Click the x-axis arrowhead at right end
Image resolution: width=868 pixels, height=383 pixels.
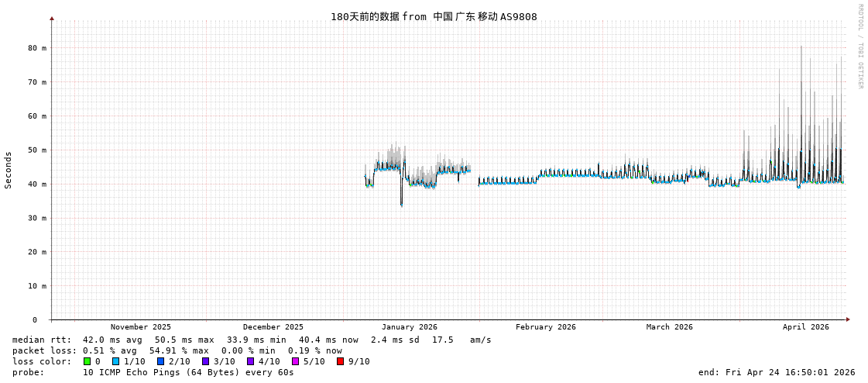click(x=848, y=319)
